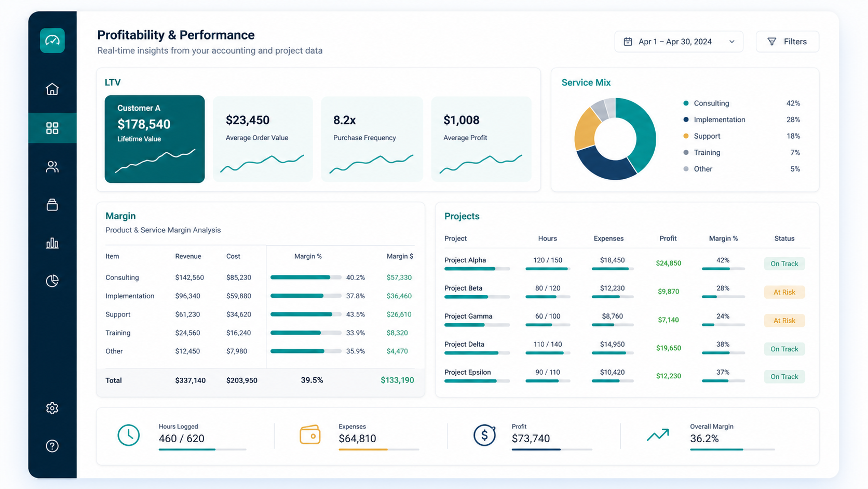Click the Training margin progress bar
This screenshot has height=489, width=868.
click(306, 333)
